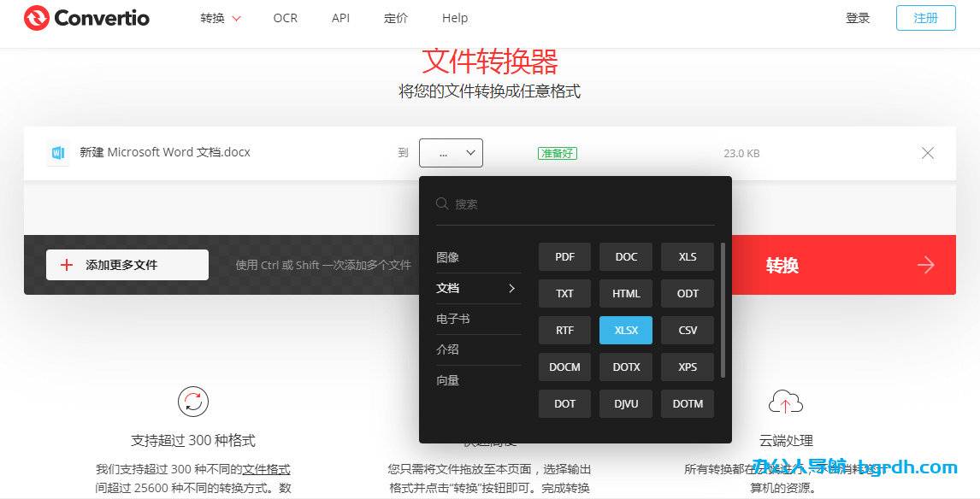The width and height of the screenshot is (980, 499).
Task: Open the OCR menu item
Action: tap(285, 17)
